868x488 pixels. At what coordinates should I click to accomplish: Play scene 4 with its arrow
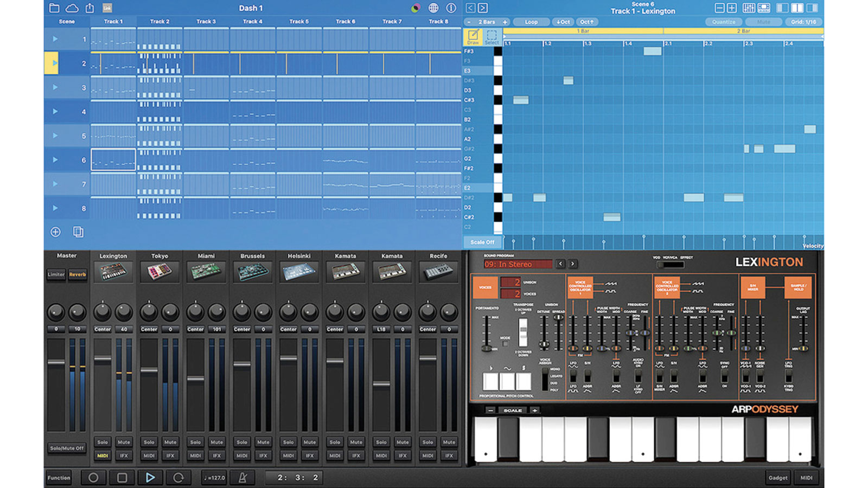55,112
